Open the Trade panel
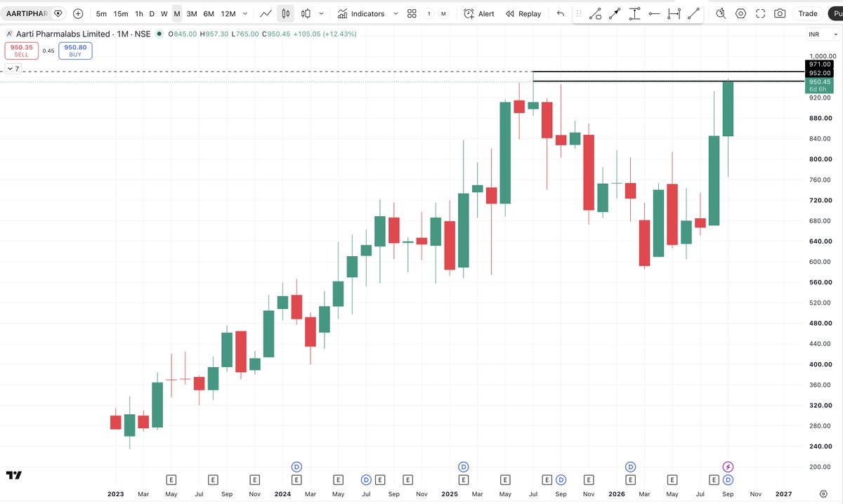843x504 pixels. pos(808,13)
